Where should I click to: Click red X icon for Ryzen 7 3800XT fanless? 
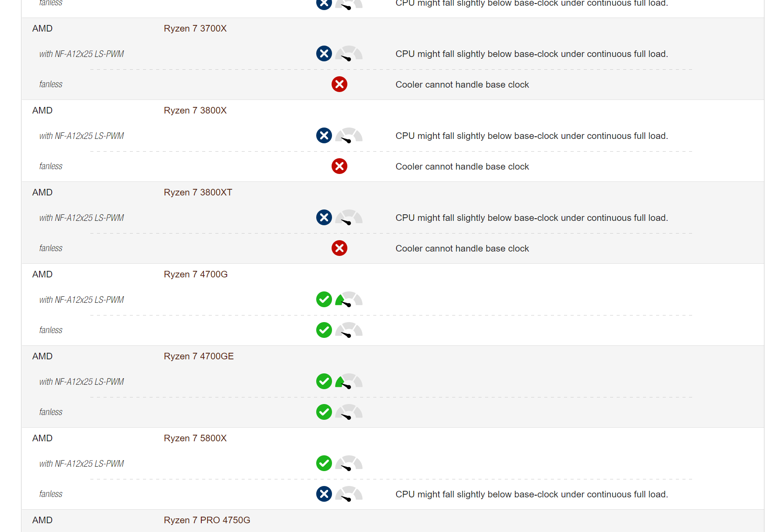click(x=339, y=248)
